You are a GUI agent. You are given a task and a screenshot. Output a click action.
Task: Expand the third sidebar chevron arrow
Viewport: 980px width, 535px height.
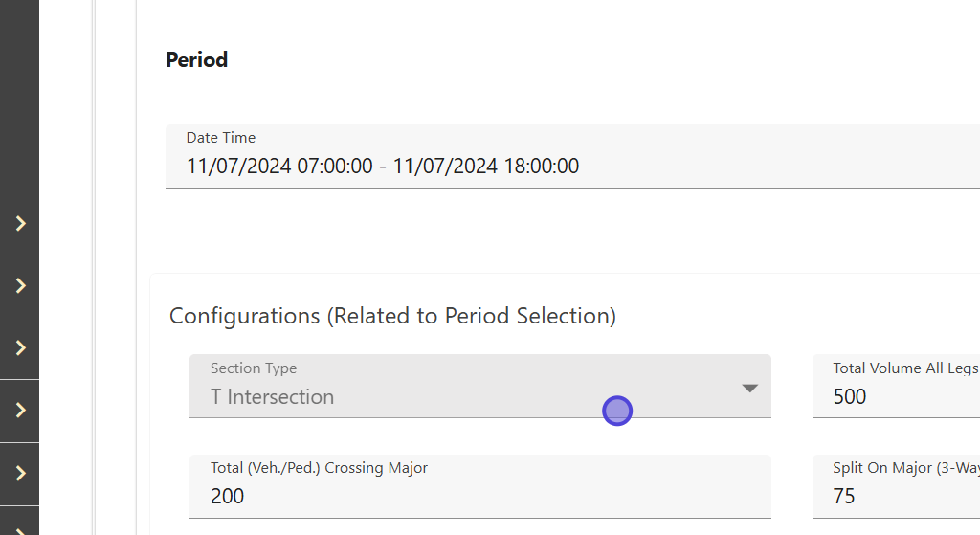[x=20, y=348]
